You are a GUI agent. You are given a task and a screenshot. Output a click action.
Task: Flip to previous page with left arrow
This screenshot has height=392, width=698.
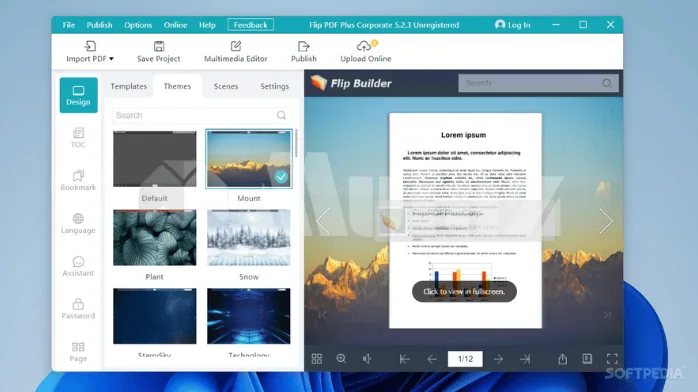[323, 221]
